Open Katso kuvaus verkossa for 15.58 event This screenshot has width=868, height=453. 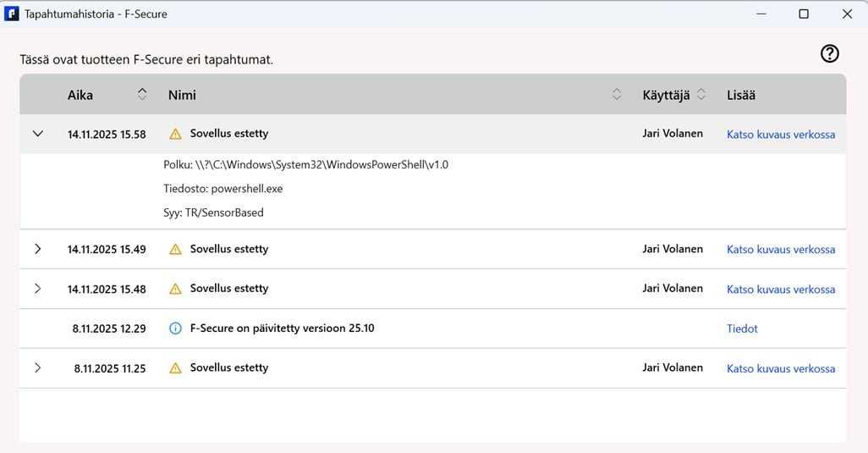(781, 135)
